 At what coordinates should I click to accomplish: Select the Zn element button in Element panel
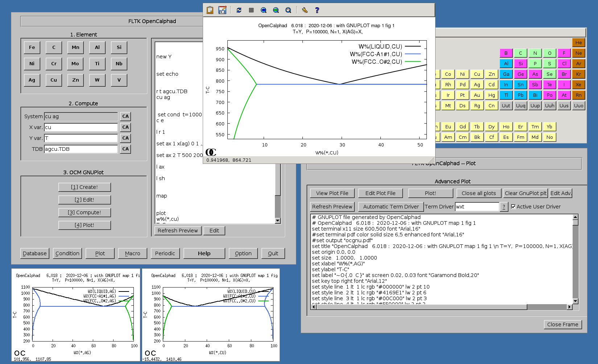pos(75,80)
